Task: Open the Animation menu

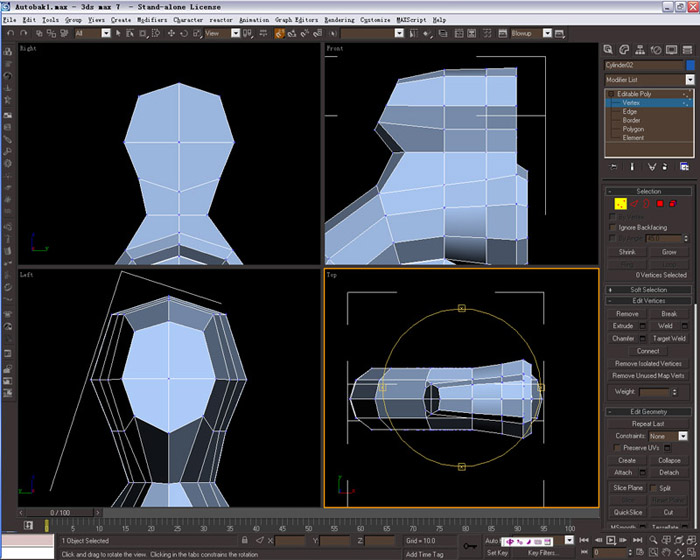Action: click(x=254, y=20)
